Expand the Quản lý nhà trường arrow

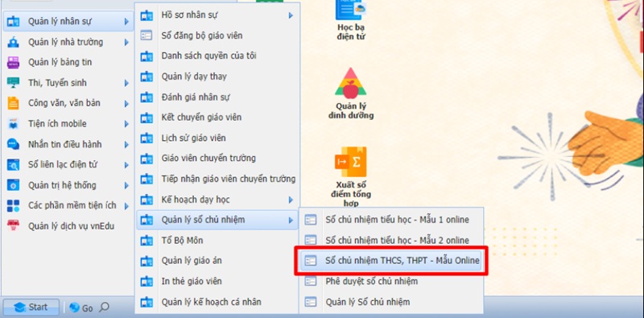pos(126,42)
